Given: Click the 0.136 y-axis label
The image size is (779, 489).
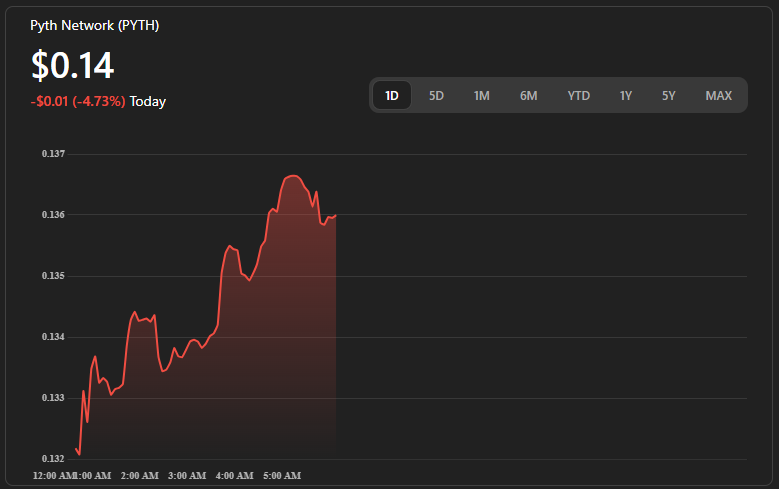Looking at the screenshot, I should coord(53,215).
